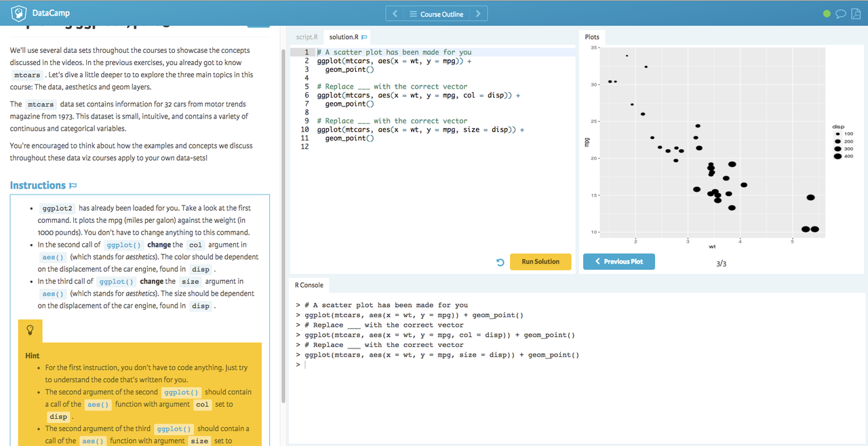Go to previous exercise with left arrow
This screenshot has width=868, height=446.
[395, 14]
